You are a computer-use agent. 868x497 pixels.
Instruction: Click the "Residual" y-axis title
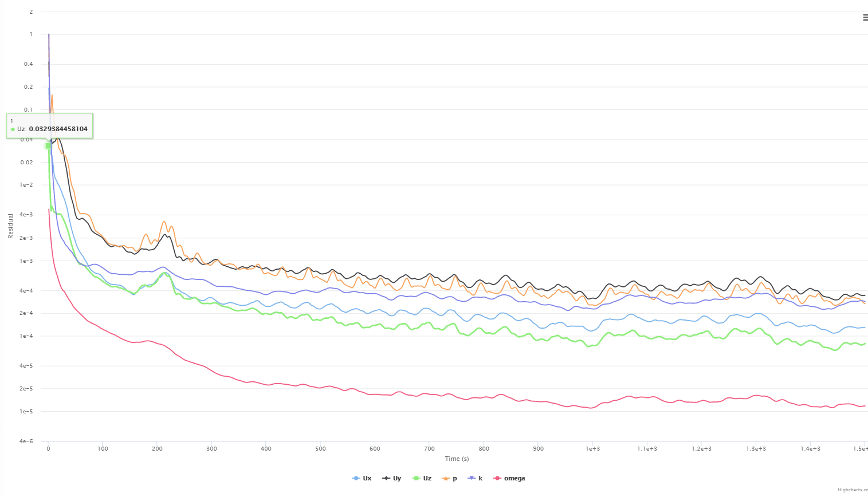coord(10,226)
